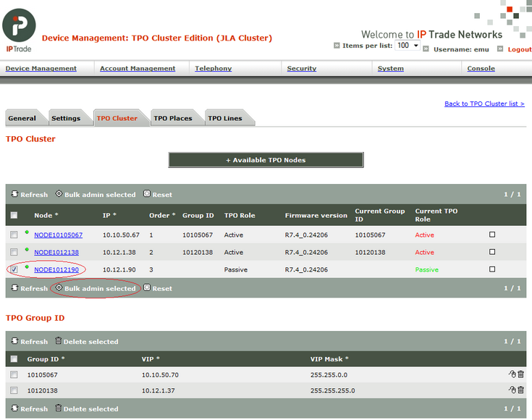Click VIP mask 255.255.255.0 cell

(332, 390)
